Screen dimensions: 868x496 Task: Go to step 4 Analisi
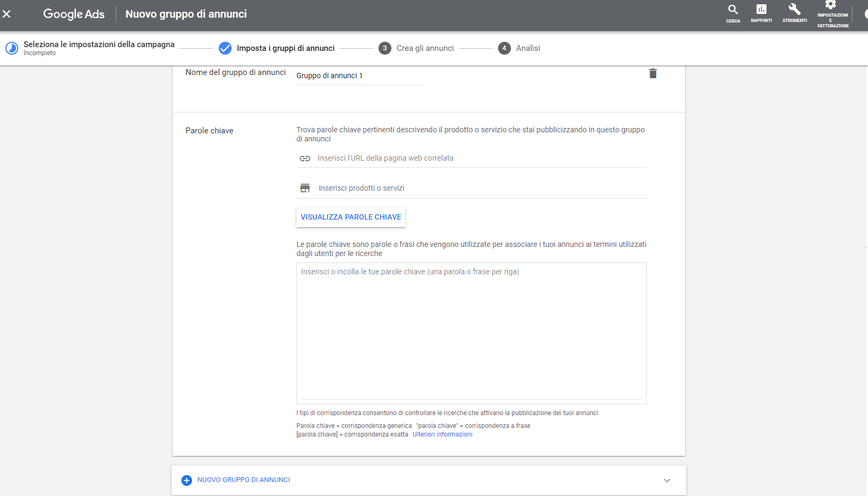click(x=528, y=48)
